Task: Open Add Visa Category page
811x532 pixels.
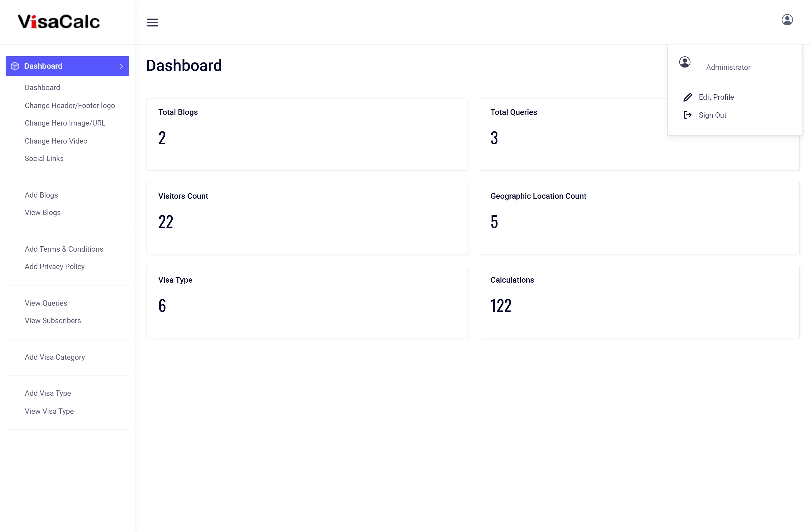Action: pyautogui.click(x=55, y=357)
